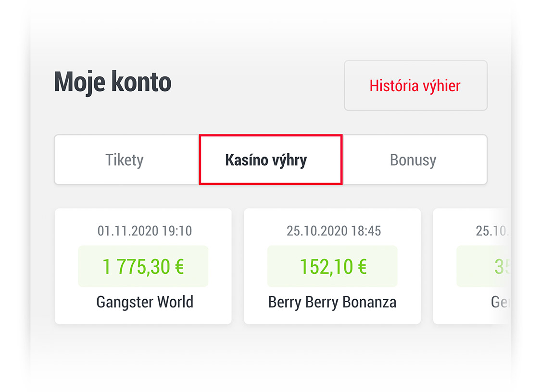Screen dimensions: 541x392
Task: Click the Berry Berry Bonanza game name
Action: click(x=332, y=302)
